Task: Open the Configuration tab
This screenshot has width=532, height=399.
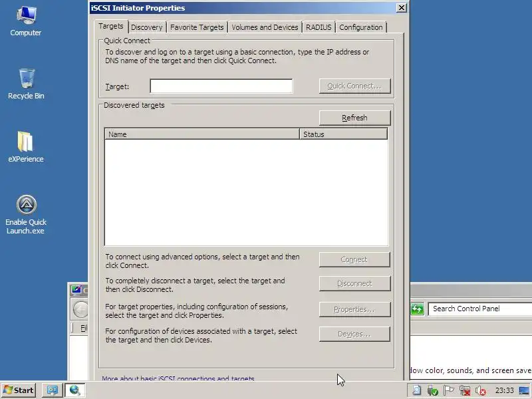Action: [x=361, y=27]
